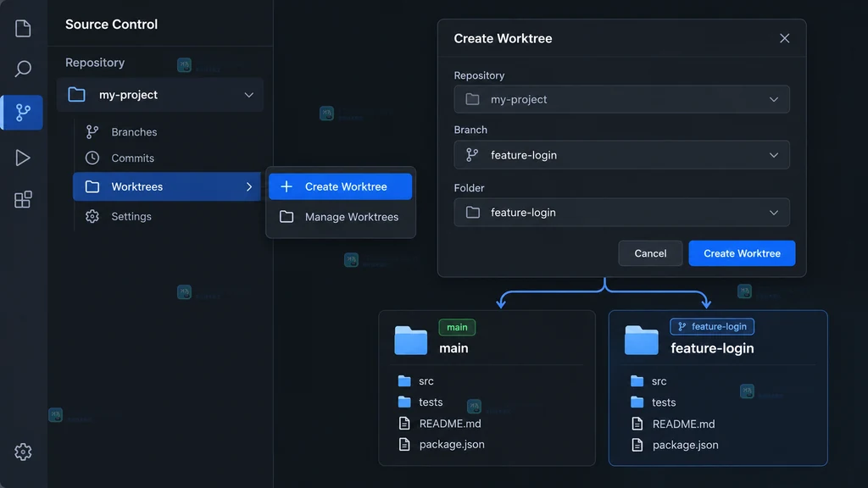Image resolution: width=868 pixels, height=488 pixels.
Task: Click the package.json file icon in main card
Action: 404,444
